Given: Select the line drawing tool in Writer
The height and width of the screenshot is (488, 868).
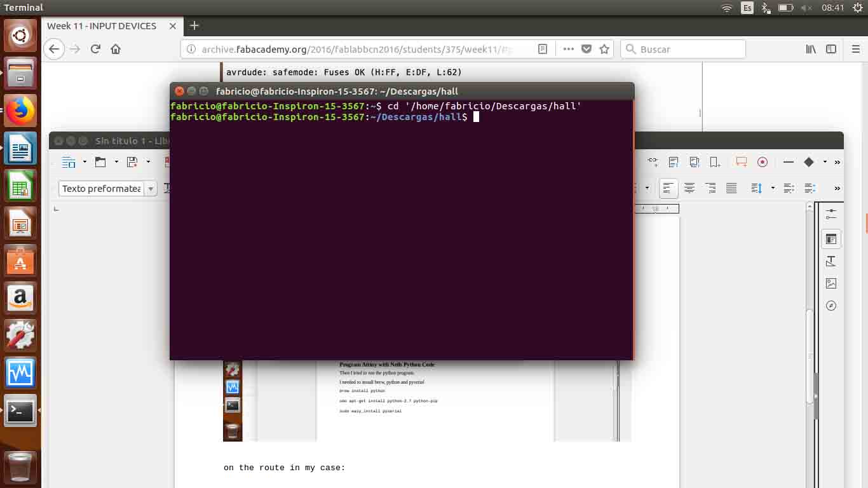Looking at the screenshot, I should point(789,162).
